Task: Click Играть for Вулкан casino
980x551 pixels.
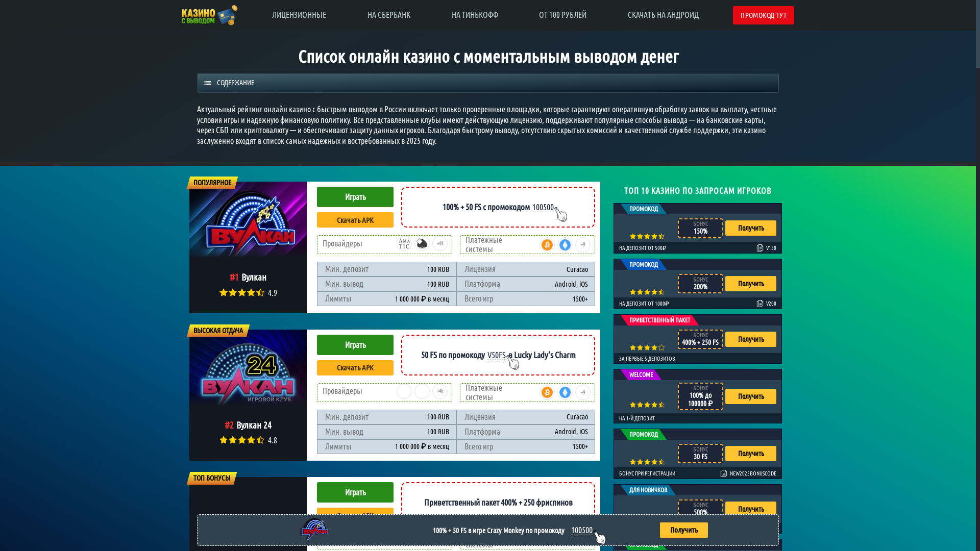Action: [x=355, y=197]
